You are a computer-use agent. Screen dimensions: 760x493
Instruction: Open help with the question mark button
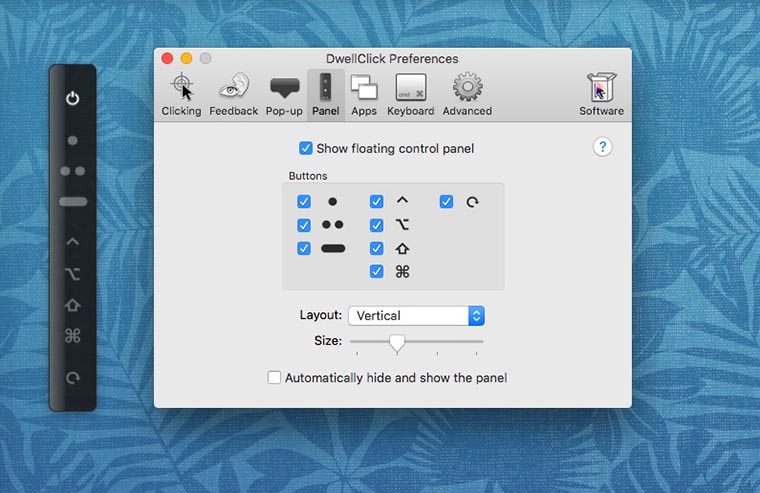point(602,147)
